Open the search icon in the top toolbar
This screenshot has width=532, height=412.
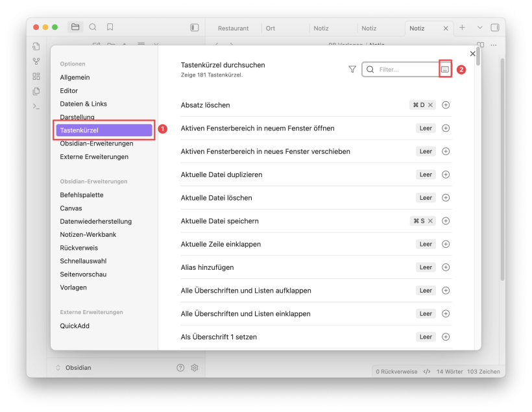93,27
